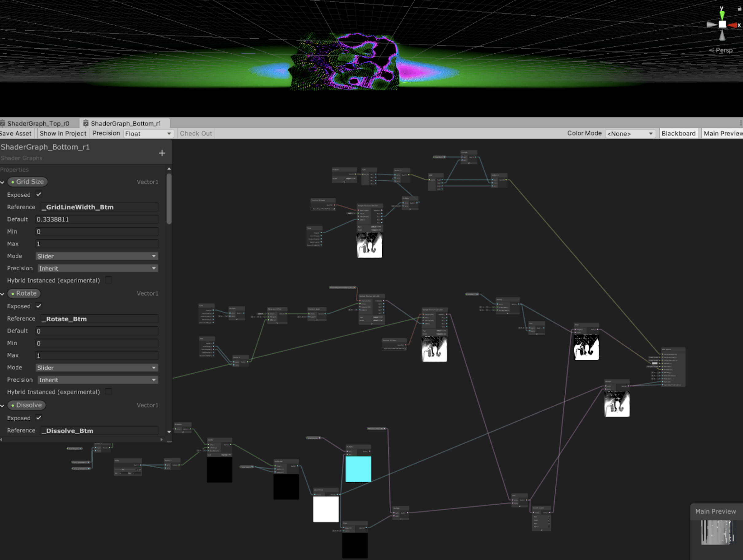Toggle Exposed checkbox under Rotate property
Screen dimensions: 743x560
pyautogui.click(x=39, y=306)
